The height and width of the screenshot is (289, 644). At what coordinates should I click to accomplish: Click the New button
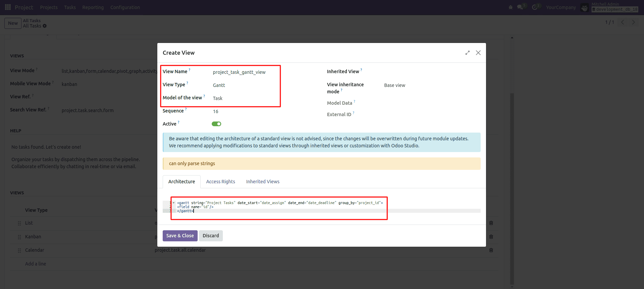13,23
